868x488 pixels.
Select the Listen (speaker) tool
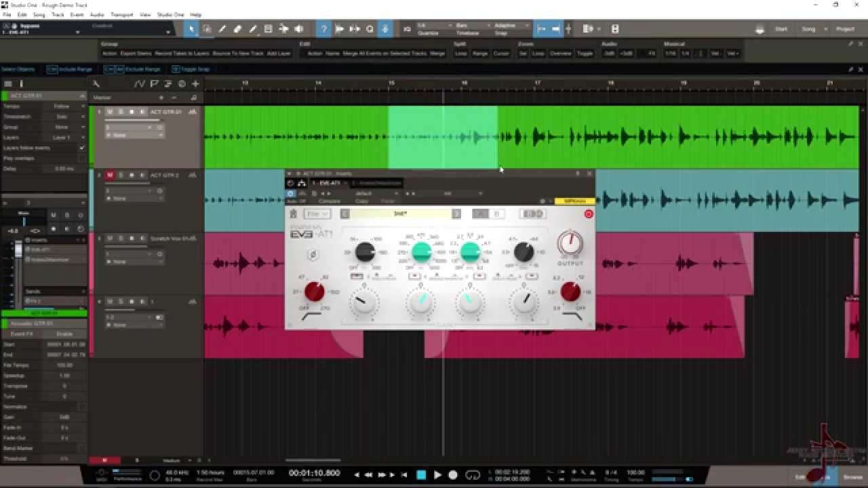tap(299, 29)
